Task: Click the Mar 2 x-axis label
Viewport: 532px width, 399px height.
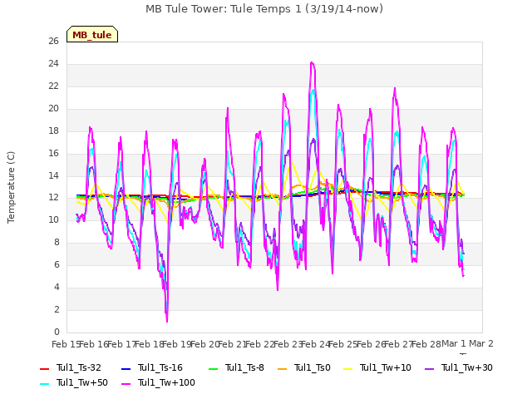Action: tap(481, 343)
